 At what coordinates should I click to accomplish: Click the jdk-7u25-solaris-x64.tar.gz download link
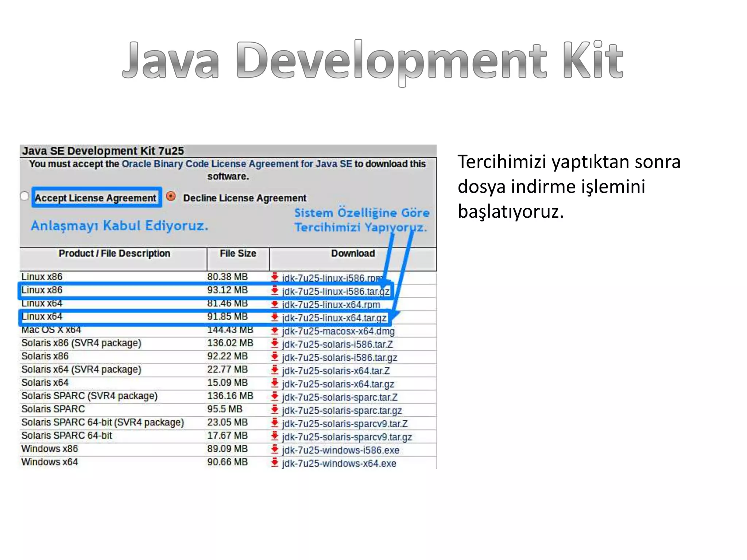click(x=338, y=384)
